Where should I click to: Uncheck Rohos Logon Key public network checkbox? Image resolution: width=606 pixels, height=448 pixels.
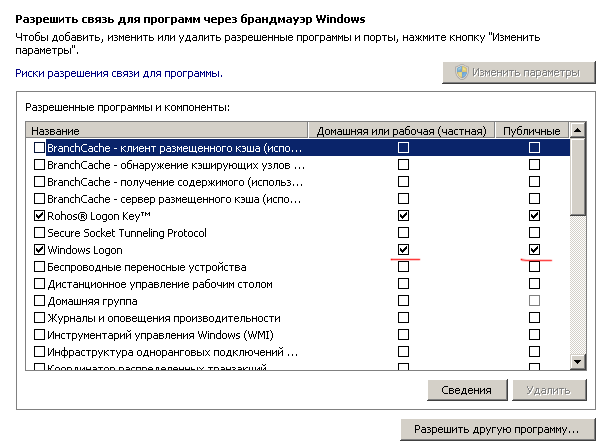pyautogui.click(x=535, y=216)
